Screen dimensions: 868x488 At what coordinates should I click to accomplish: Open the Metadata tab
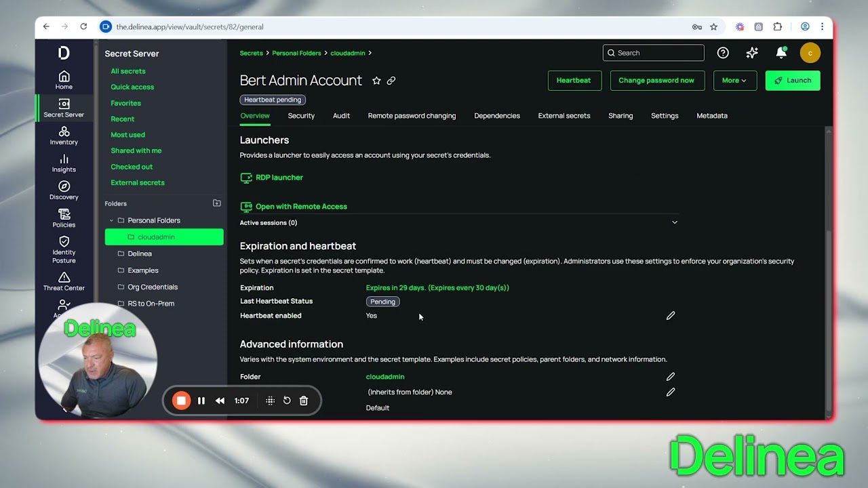pyautogui.click(x=712, y=116)
